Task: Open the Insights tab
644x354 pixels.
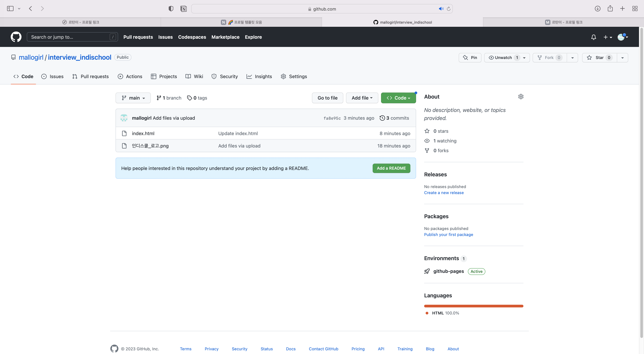Action: coord(259,76)
